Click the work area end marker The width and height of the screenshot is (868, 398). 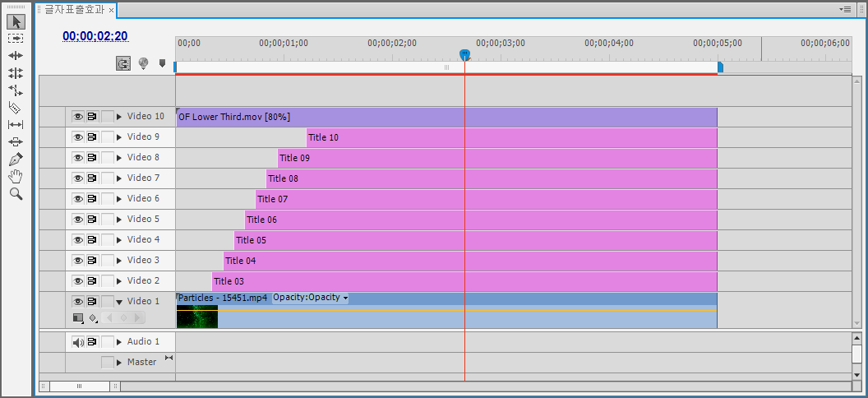(720, 67)
